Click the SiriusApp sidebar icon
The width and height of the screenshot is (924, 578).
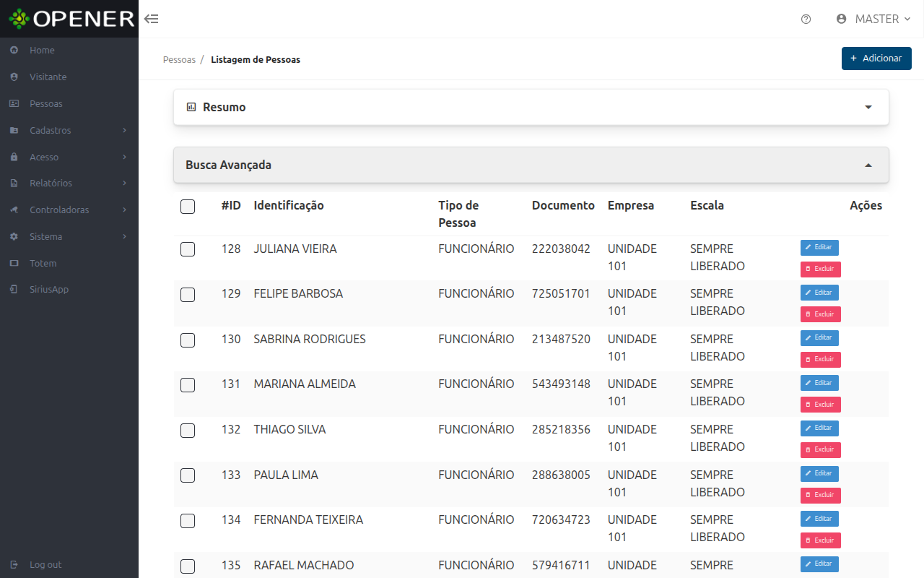pyautogui.click(x=14, y=290)
